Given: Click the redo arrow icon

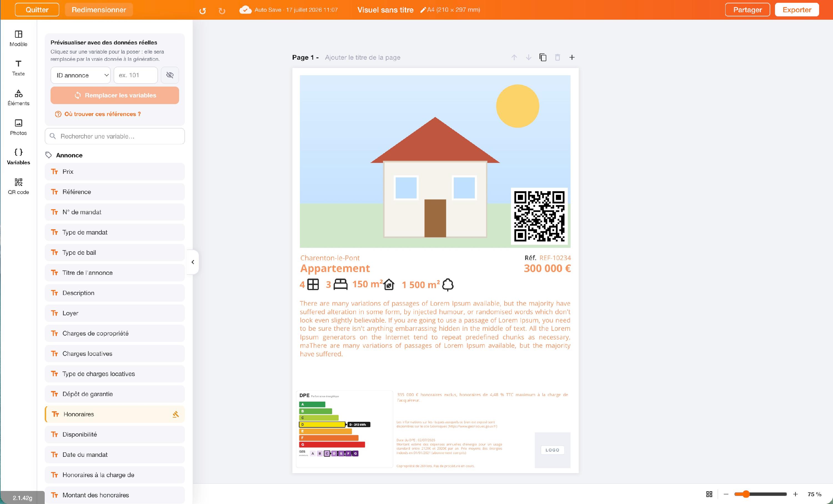Looking at the screenshot, I should pyautogui.click(x=222, y=11).
